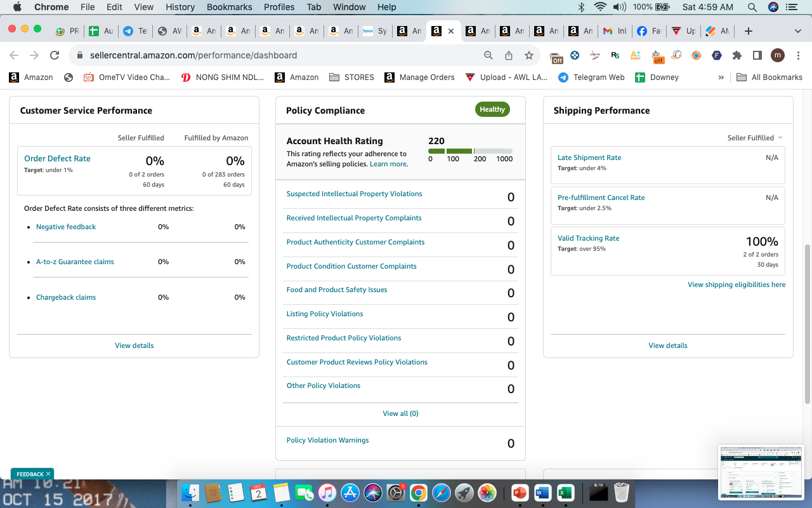Open Chrome's three-dot menu
The height and width of the screenshot is (508, 812).
click(x=797, y=55)
